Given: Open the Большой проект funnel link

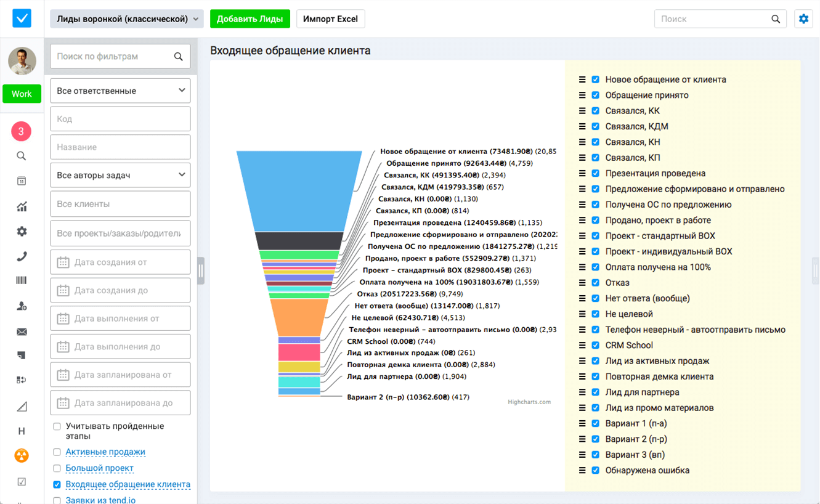Looking at the screenshot, I should coord(99,468).
